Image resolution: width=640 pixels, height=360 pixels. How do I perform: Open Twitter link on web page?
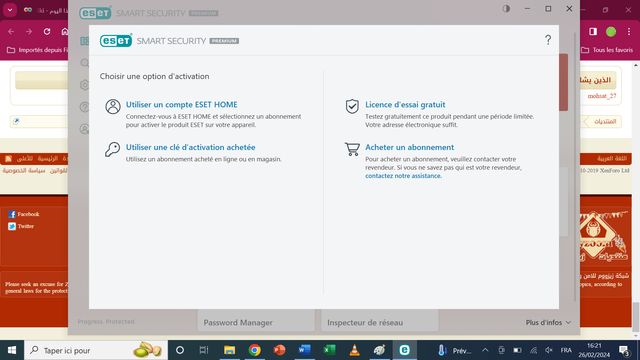[x=21, y=226]
